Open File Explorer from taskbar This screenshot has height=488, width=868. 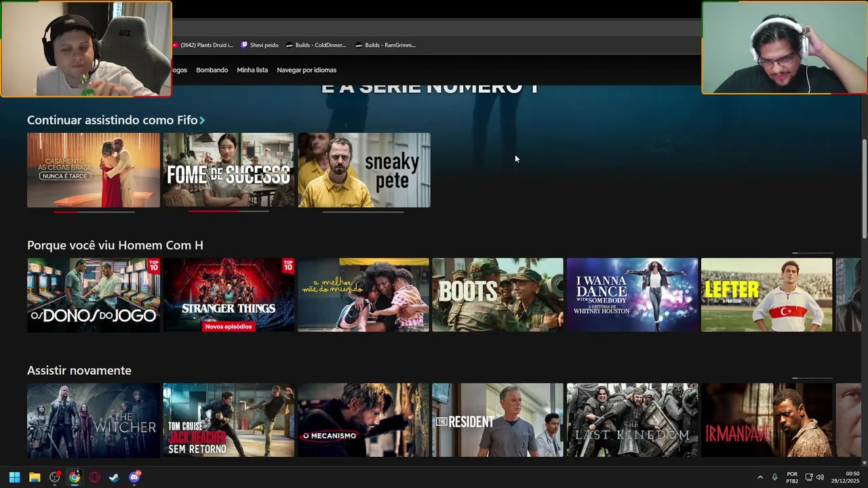click(35, 477)
